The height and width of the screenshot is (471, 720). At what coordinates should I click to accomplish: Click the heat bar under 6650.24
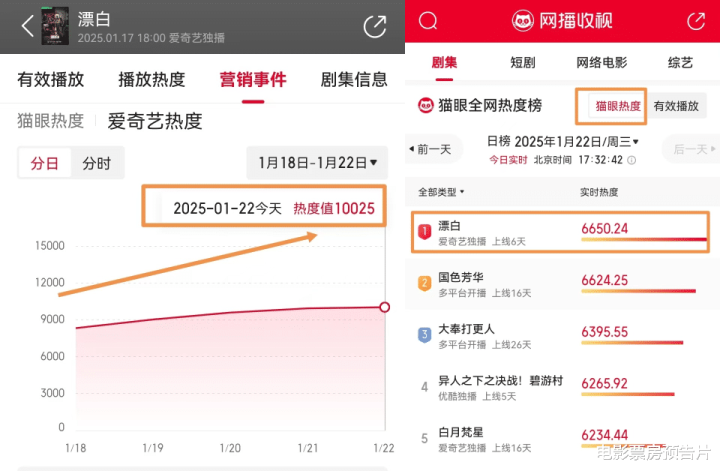click(x=644, y=239)
